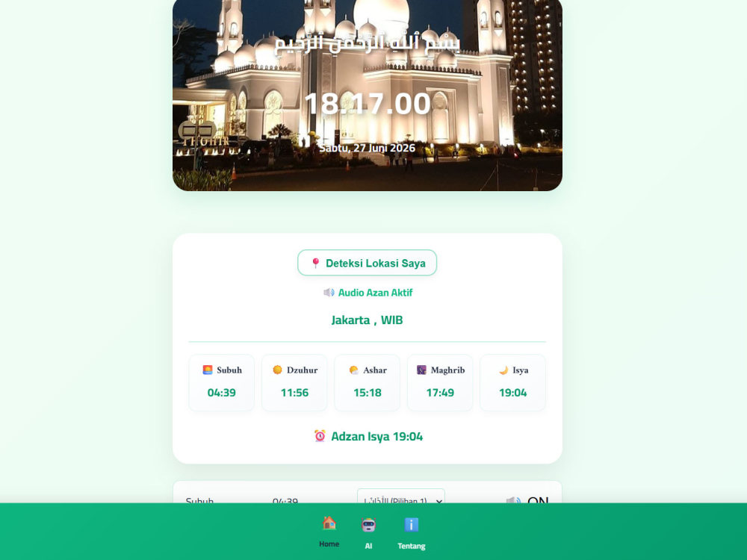Open the azan sound dropdown in the Subuh row
This screenshot has width=747, height=560.
(401, 497)
